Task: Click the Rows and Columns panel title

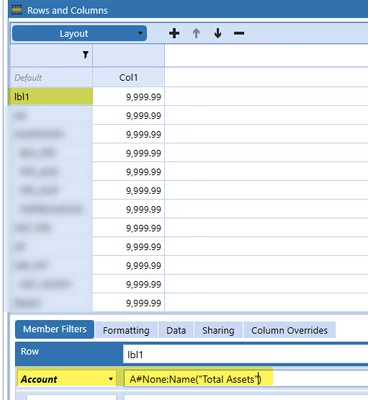Action: (x=67, y=10)
